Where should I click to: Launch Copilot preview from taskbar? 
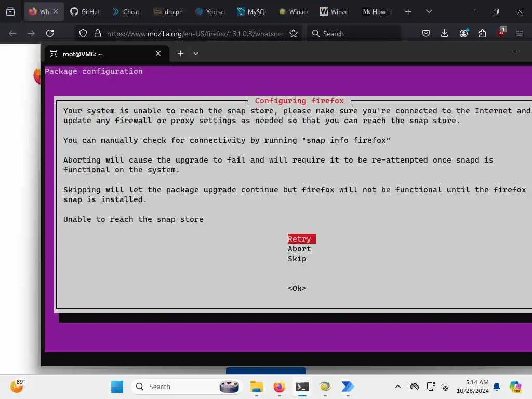click(x=515, y=387)
